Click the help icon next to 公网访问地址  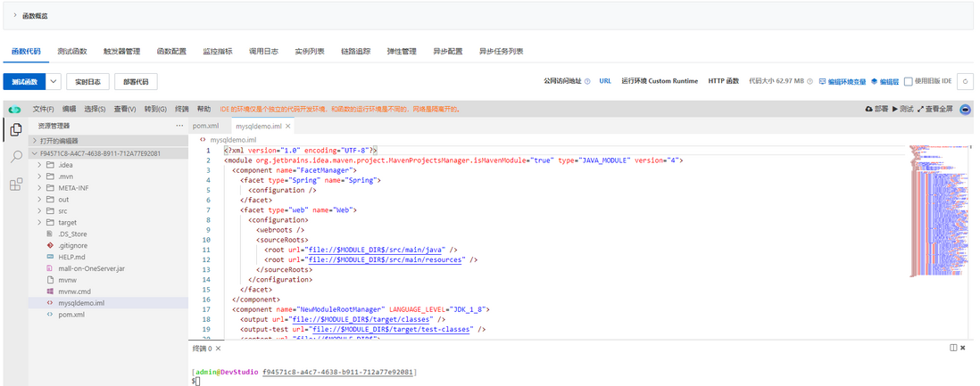tap(587, 81)
